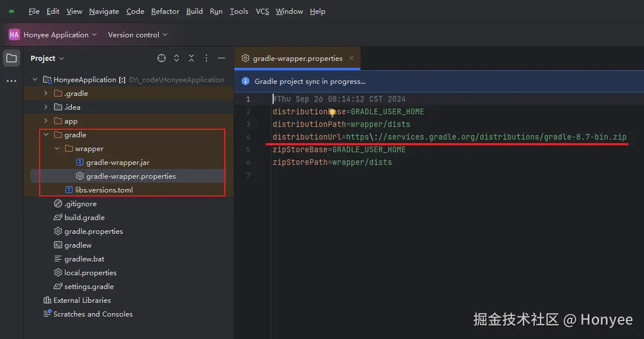Open the Window menu
The width and height of the screenshot is (644, 339).
click(290, 11)
